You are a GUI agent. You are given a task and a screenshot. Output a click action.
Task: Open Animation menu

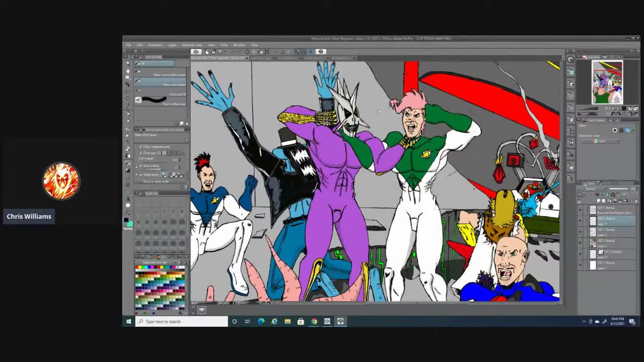[155, 45]
